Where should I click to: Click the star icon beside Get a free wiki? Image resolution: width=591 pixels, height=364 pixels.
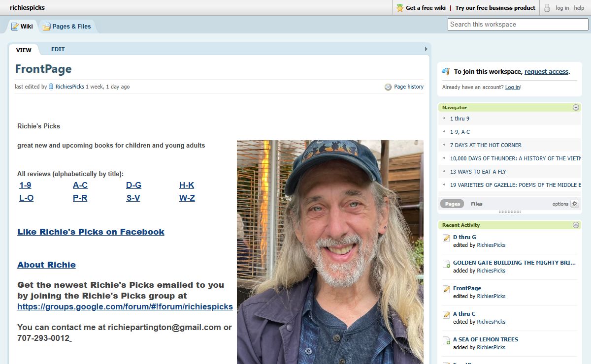pyautogui.click(x=400, y=8)
